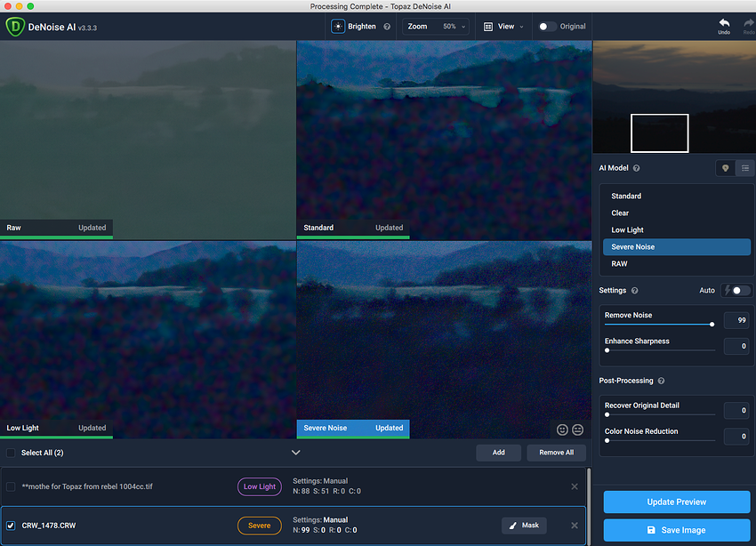This screenshot has height=546, width=756.
Task: Select the Low Light AI model
Action: [677, 229]
